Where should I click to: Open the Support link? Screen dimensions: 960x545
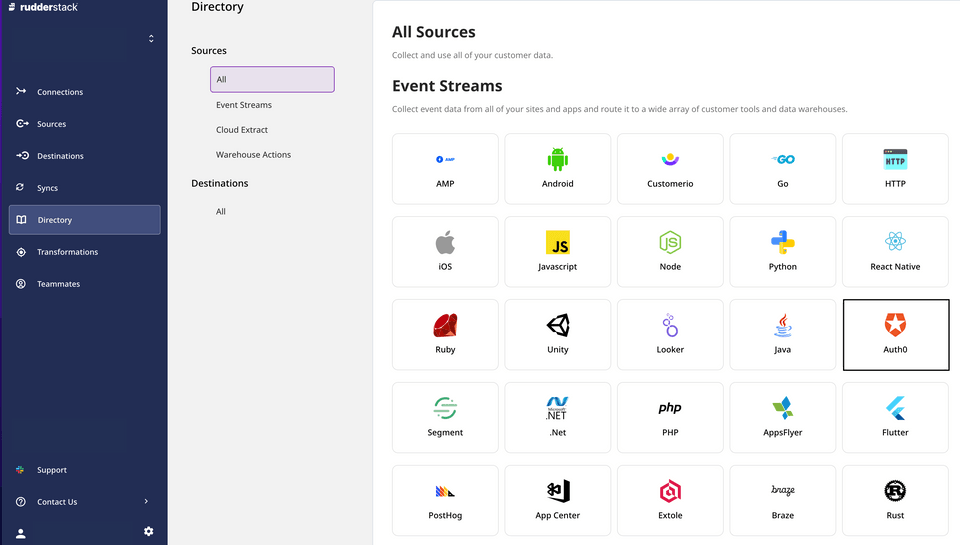click(x=84, y=470)
